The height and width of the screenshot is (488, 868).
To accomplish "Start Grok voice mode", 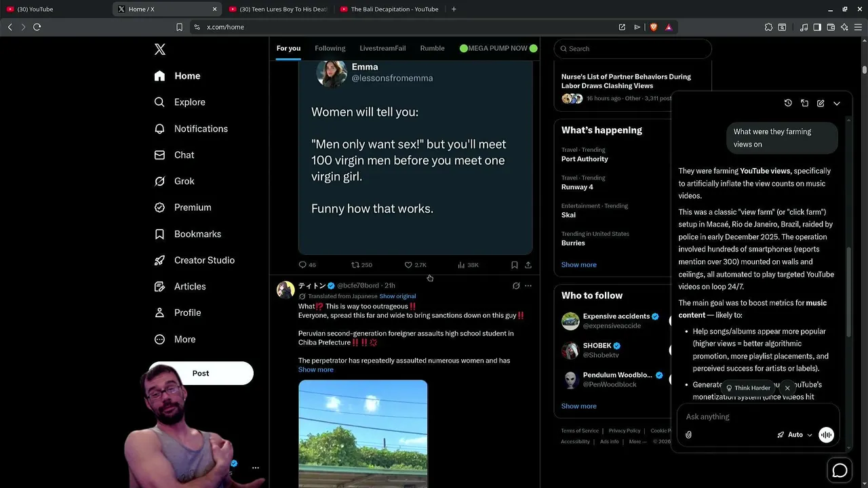I will (826, 435).
